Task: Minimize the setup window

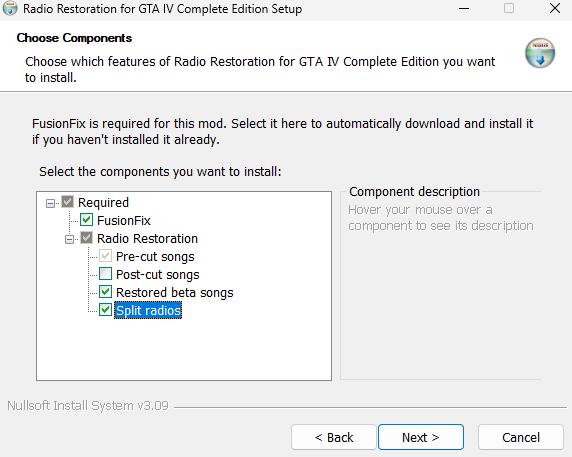Action: tap(464, 8)
